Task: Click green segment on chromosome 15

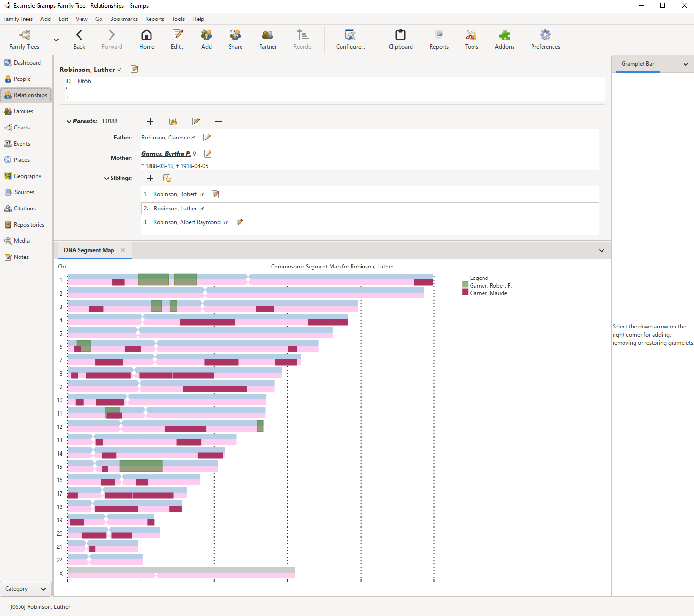Action: (x=141, y=466)
